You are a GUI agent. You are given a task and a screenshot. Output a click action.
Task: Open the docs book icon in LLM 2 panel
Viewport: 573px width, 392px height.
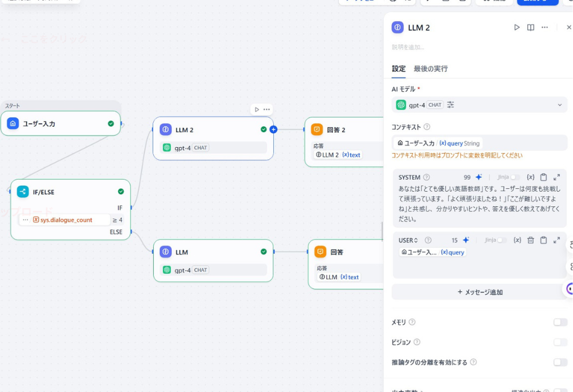point(532,27)
